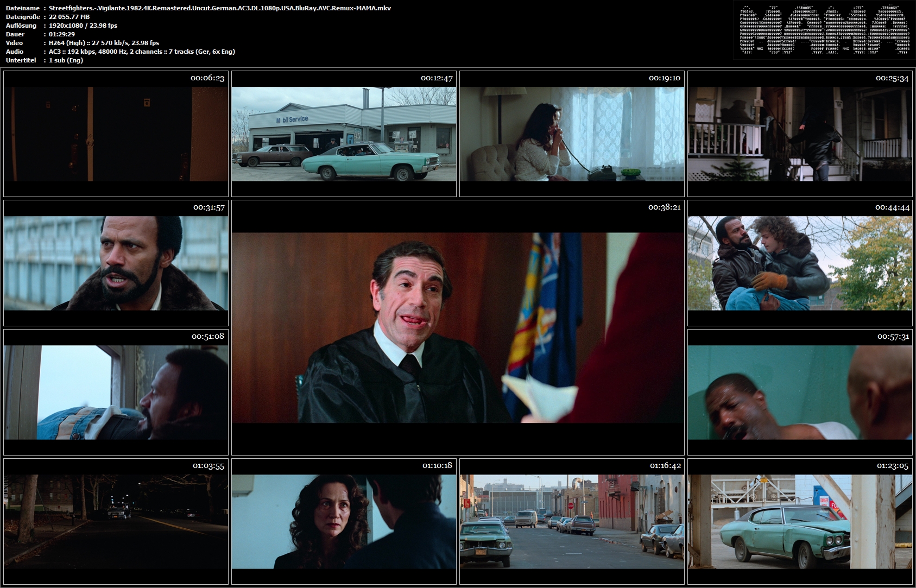This screenshot has width=916, height=588.
Task: Click the large judge frame at 00:38:21
Action: [458, 327]
